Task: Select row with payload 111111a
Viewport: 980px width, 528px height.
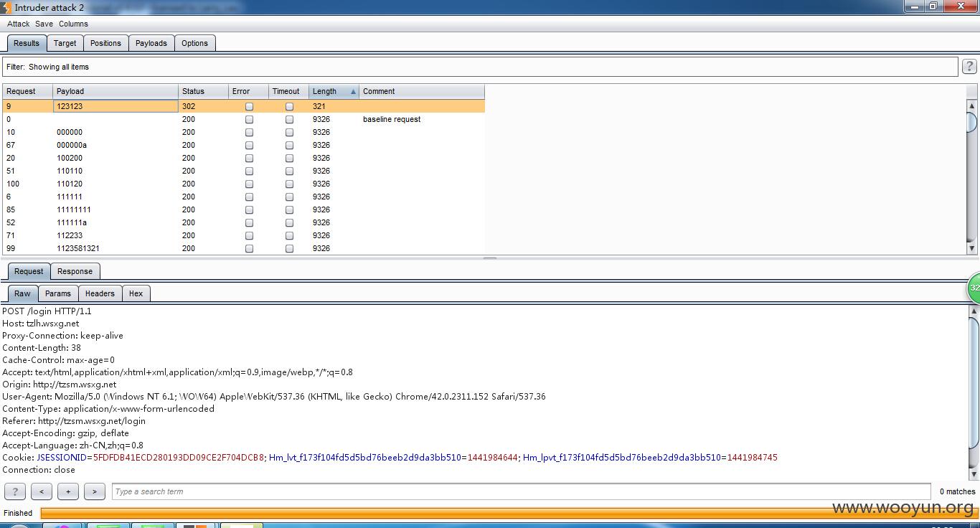Action: tap(243, 222)
